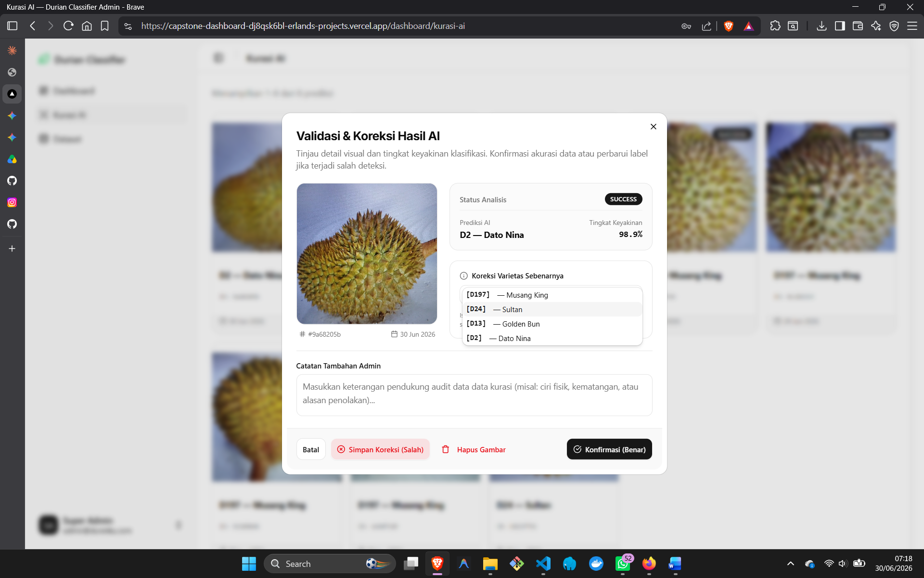Open File Explorer from the taskbar
Viewport: 924px width, 578px height.
[490, 564]
